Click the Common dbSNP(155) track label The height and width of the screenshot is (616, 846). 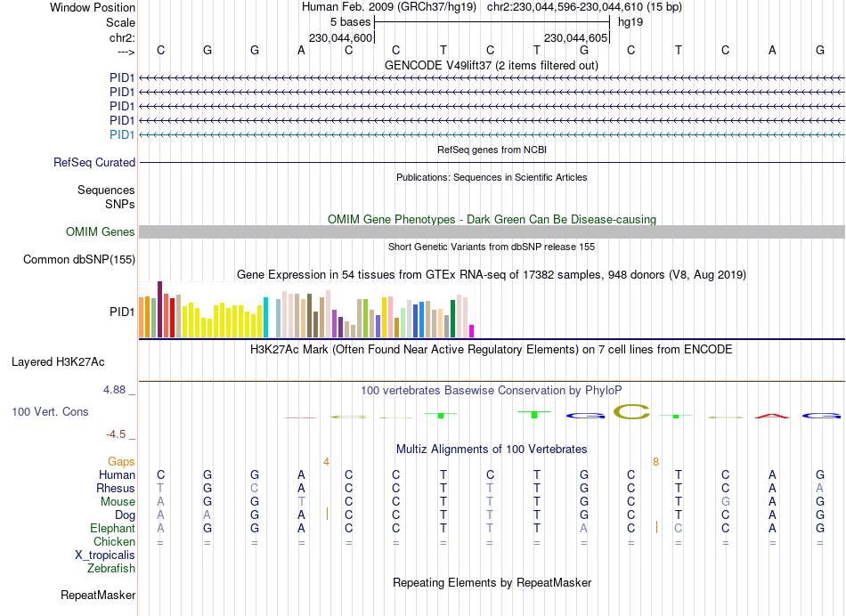pos(79,259)
